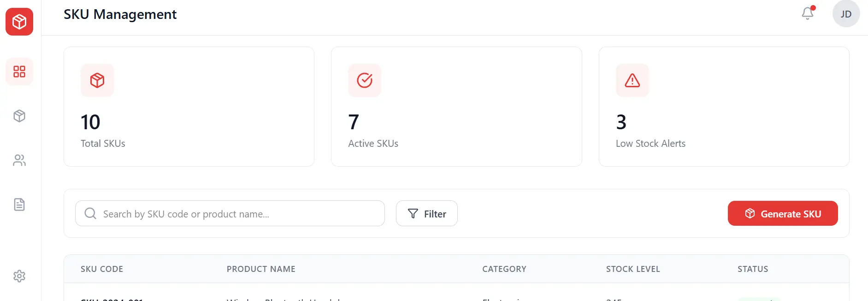Click the Active SKUs checkmark icon

tap(365, 80)
